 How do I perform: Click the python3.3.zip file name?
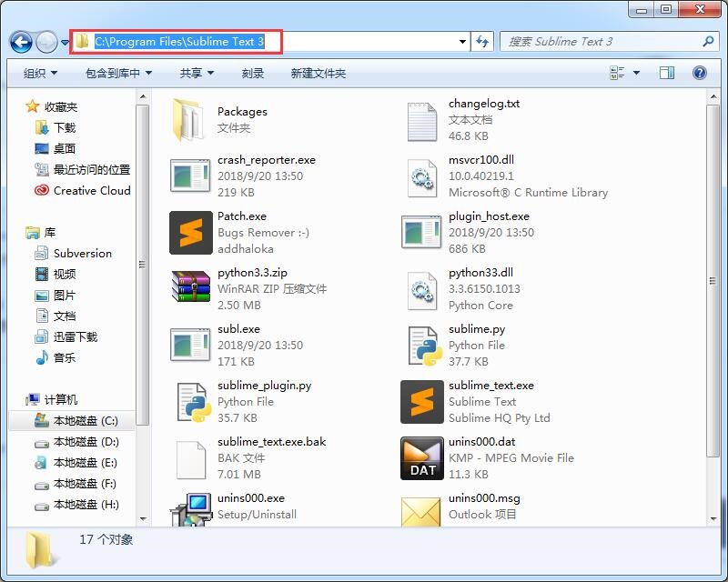[x=253, y=273]
